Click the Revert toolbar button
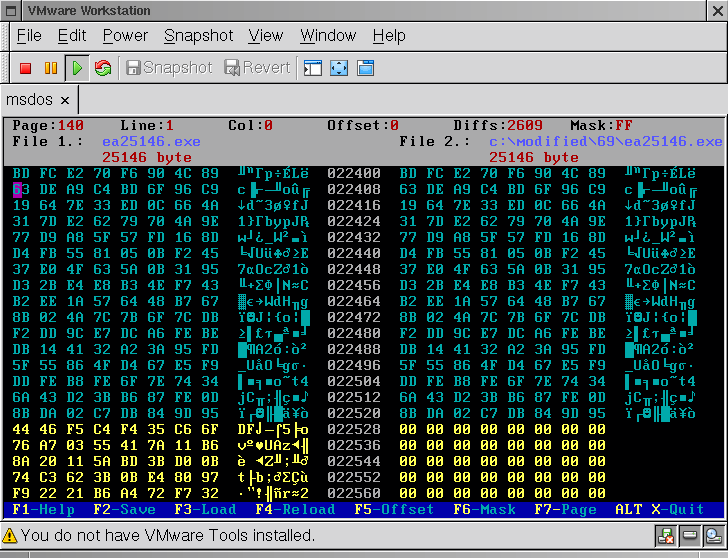Screen dimensions: 728x558 [x=257, y=68]
